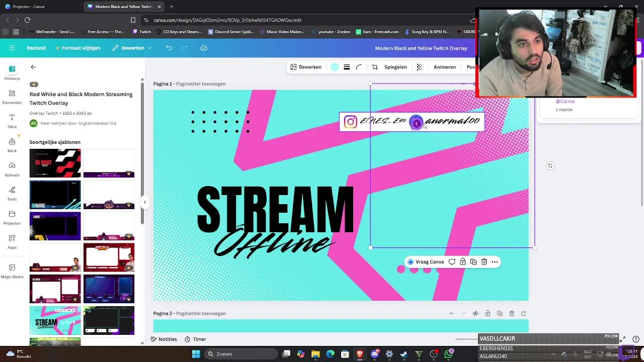Screen dimensions: 644x362
Task: Collapse the side panel arrow
Action: coord(144,202)
